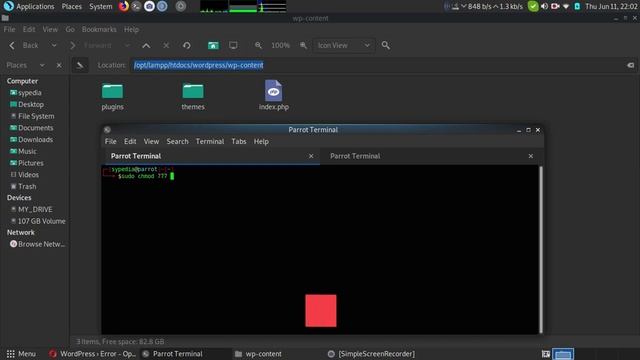Open the Search menu in Parrot Terminal
Image resolution: width=640 pixels, height=360 pixels.
pyautogui.click(x=177, y=141)
